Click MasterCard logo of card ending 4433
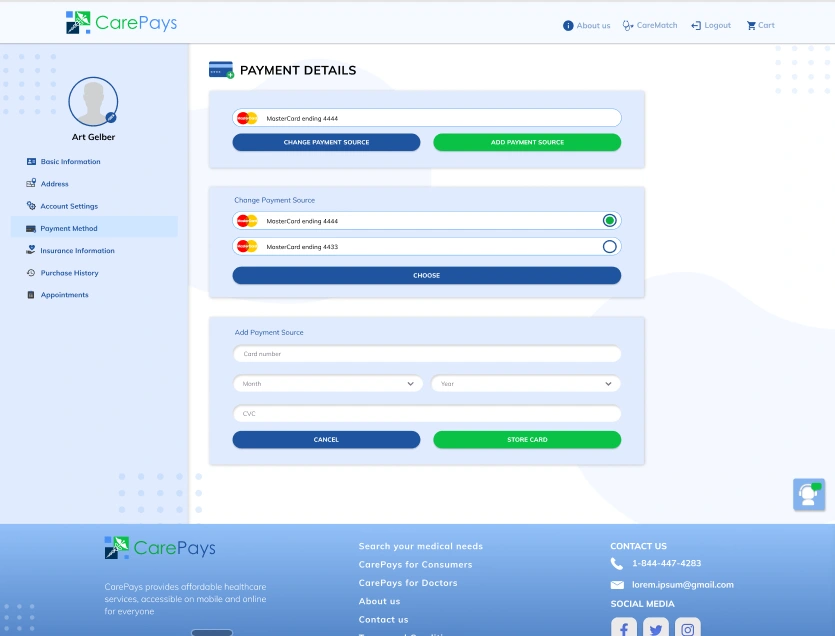The image size is (835, 636). pyautogui.click(x=247, y=246)
